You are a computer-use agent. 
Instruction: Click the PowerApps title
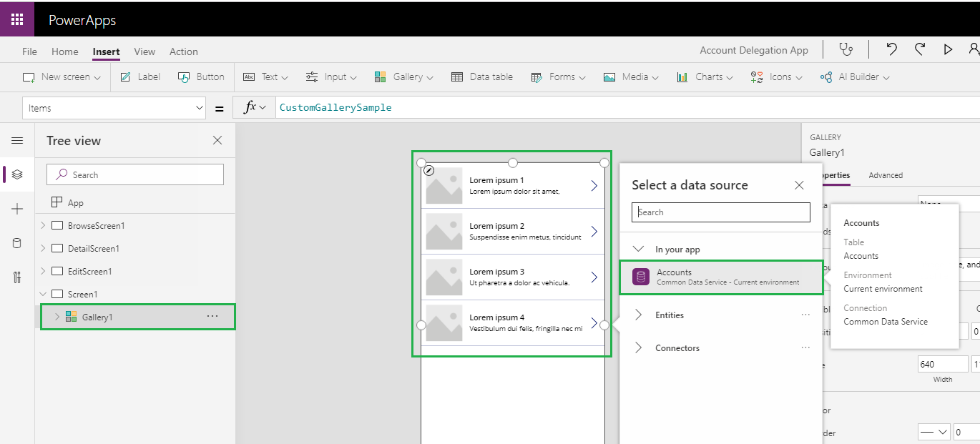[82, 20]
